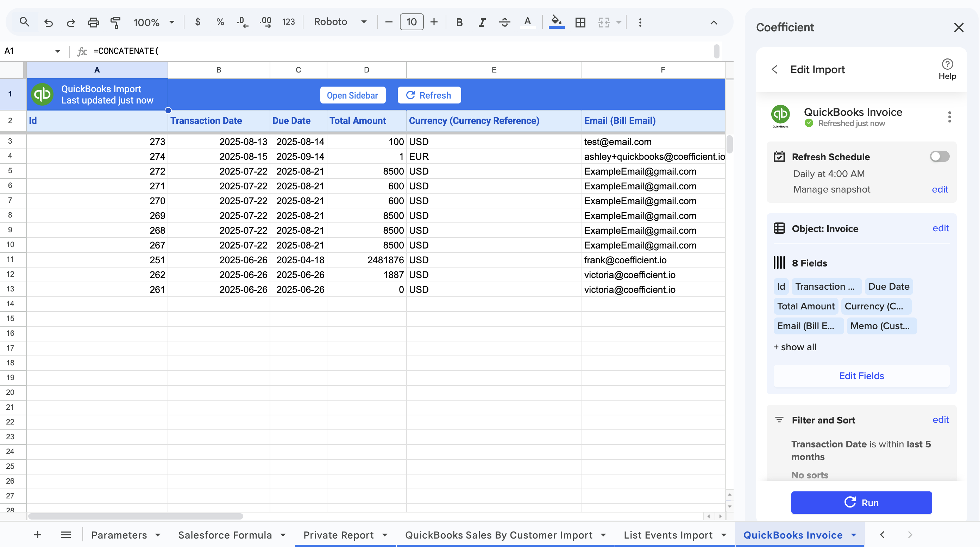Enable the Refresh Schedule toggle
Image resolution: width=980 pixels, height=547 pixels.
tap(939, 156)
